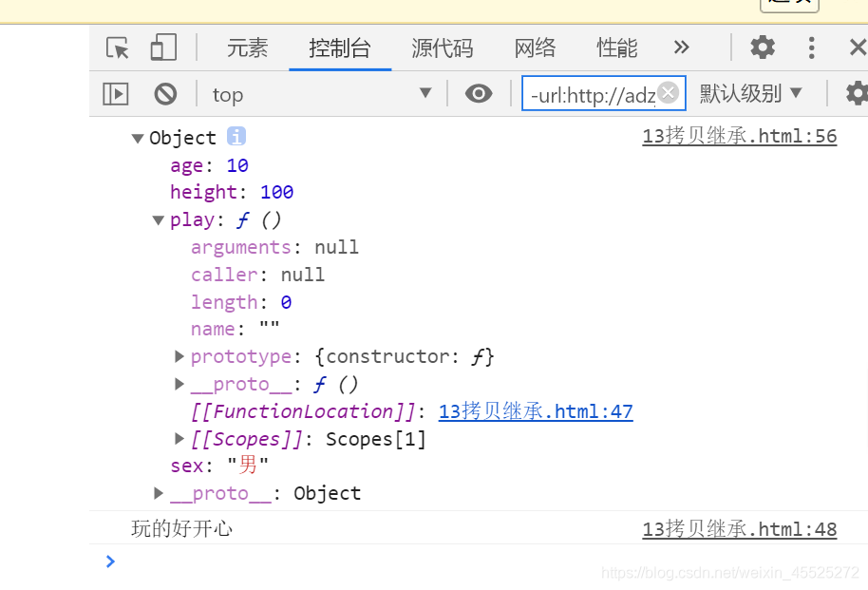Open the 默认级别 log level dropdown

(751, 93)
